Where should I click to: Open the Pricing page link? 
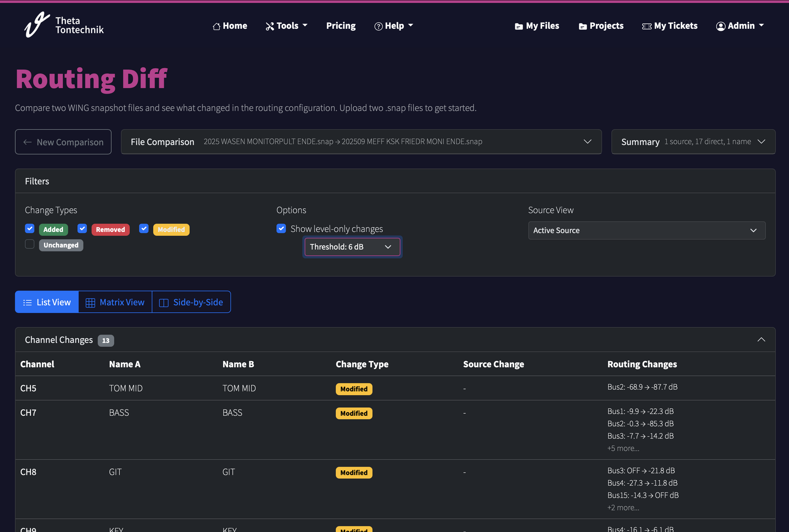341,26
